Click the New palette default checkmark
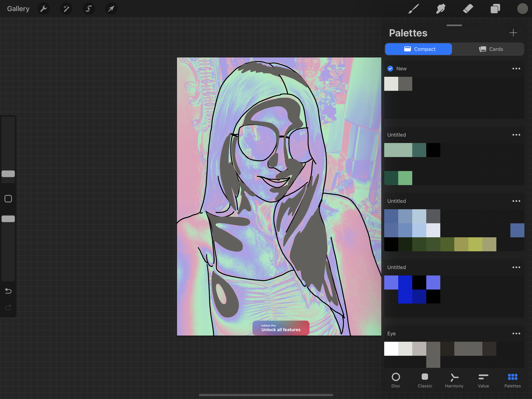 point(390,69)
